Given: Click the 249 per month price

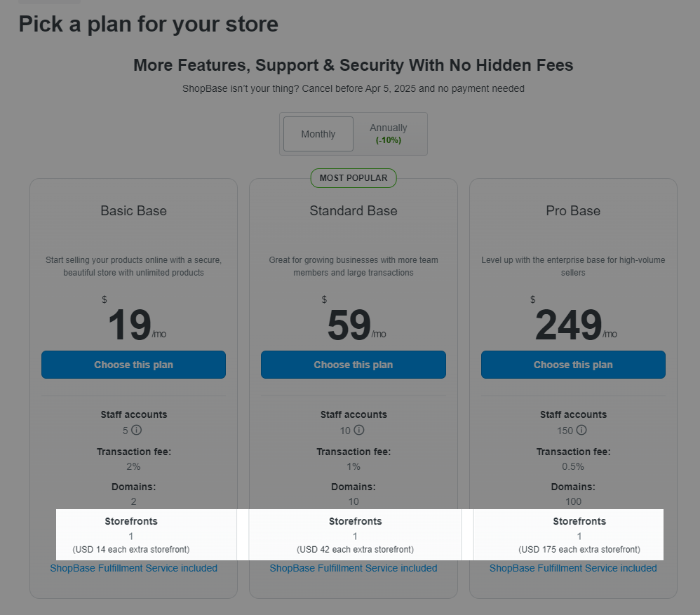Looking at the screenshot, I should click(576, 325).
